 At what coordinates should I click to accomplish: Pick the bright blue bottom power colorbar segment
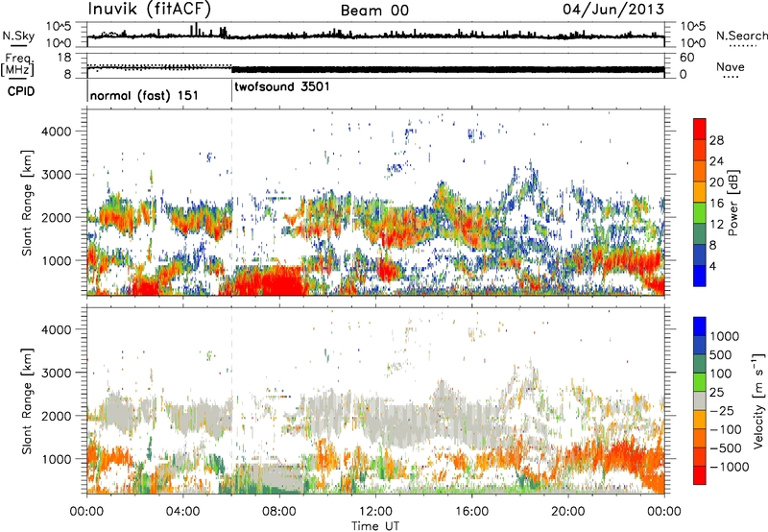click(x=700, y=276)
